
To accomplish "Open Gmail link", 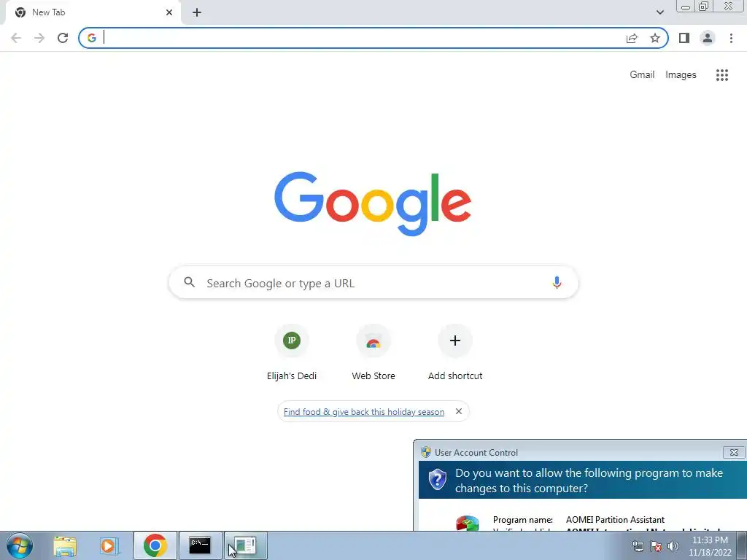I will [x=642, y=75].
